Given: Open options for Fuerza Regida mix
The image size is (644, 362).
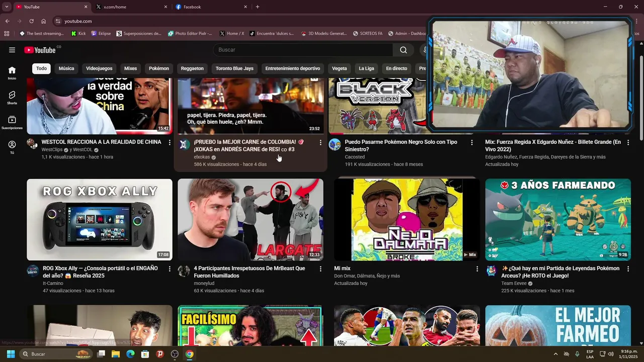Looking at the screenshot, I should click(628, 143).
